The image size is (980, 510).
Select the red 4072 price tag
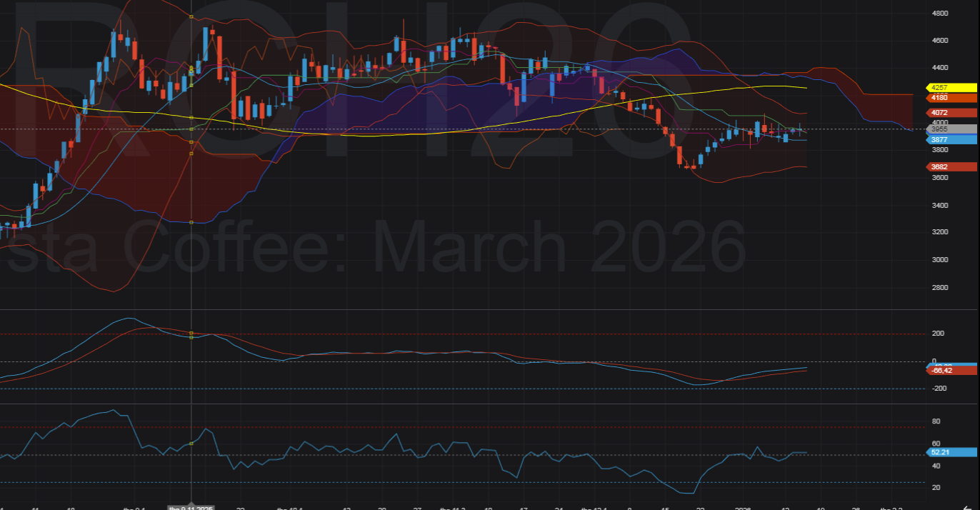click(951, 113)
